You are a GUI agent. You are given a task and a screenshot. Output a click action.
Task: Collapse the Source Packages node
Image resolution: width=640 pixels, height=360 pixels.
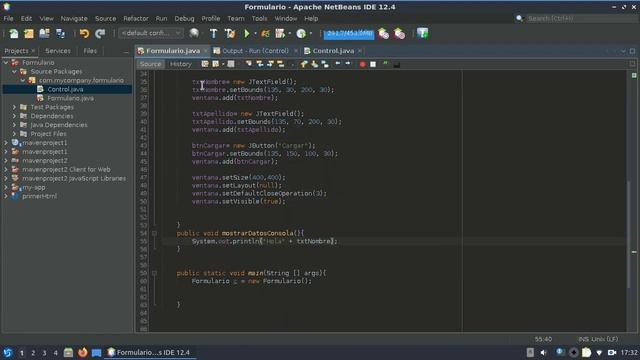pyautogui.click(x=14, y=71)
